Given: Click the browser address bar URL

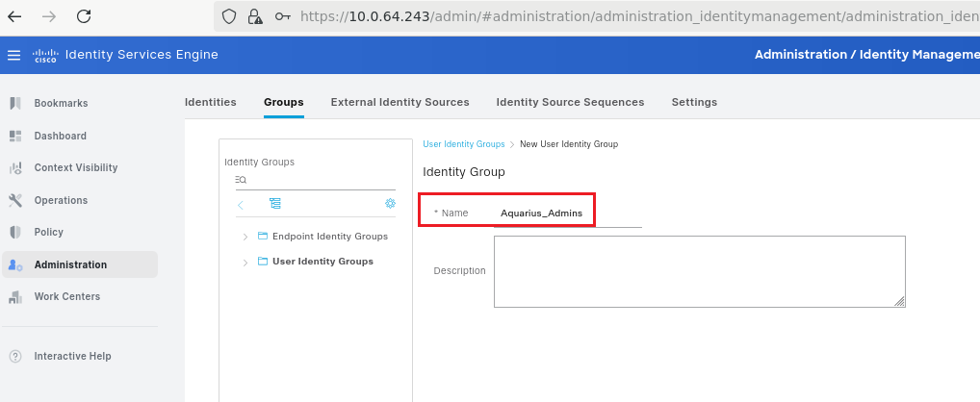Looking at the screenshot, I should [639, 16].
